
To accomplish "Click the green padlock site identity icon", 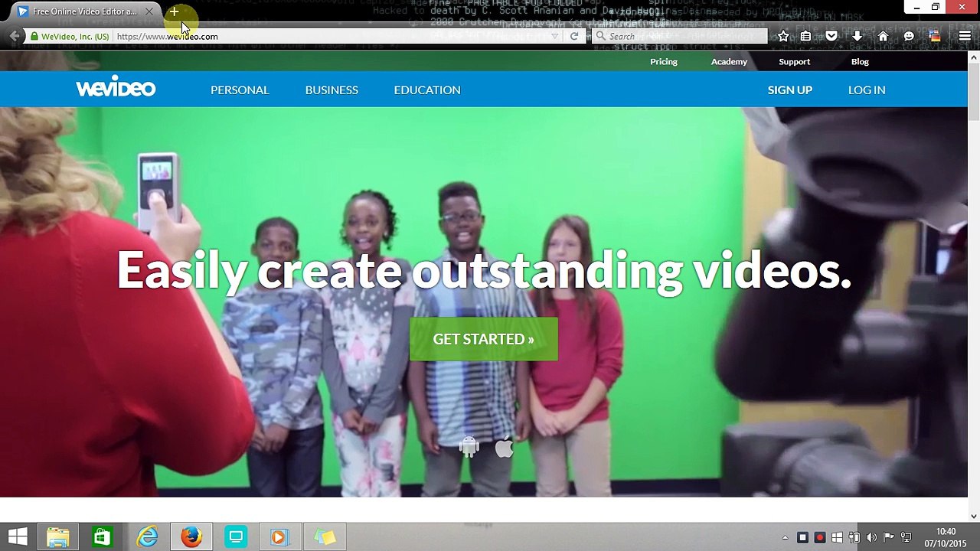I will [x=34, y=37].
